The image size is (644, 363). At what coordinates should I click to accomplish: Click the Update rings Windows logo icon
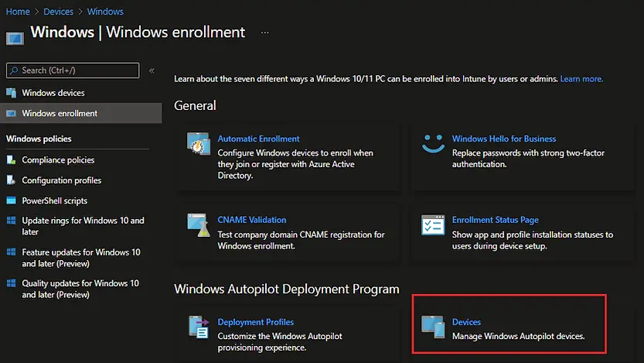tap(11, 221)
